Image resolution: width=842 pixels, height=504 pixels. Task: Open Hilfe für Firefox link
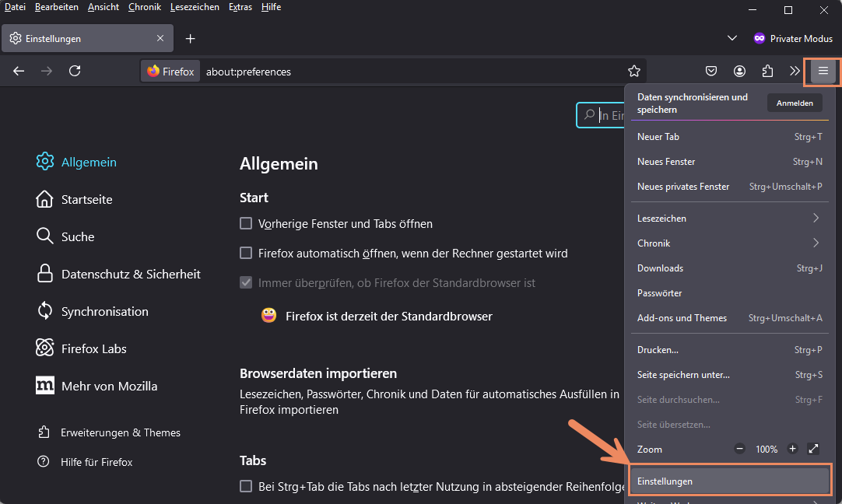[x=85, y=461]
